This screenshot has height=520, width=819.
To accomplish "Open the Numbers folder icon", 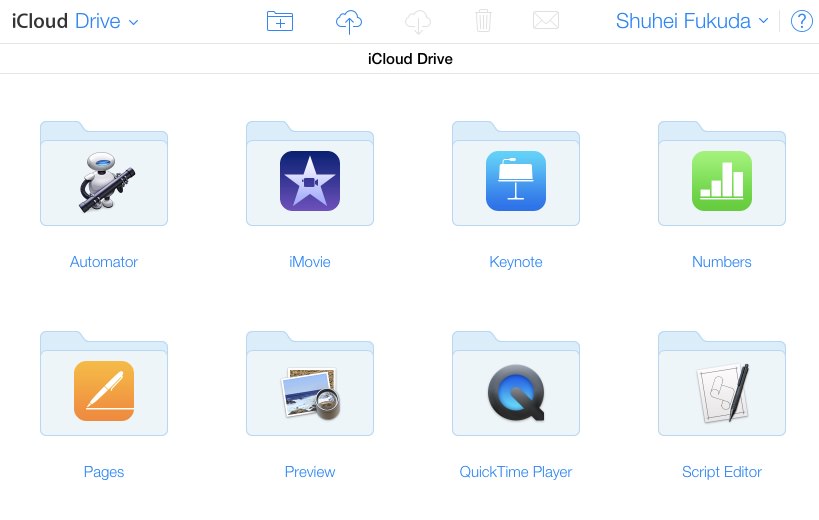I will coord(722,173).
